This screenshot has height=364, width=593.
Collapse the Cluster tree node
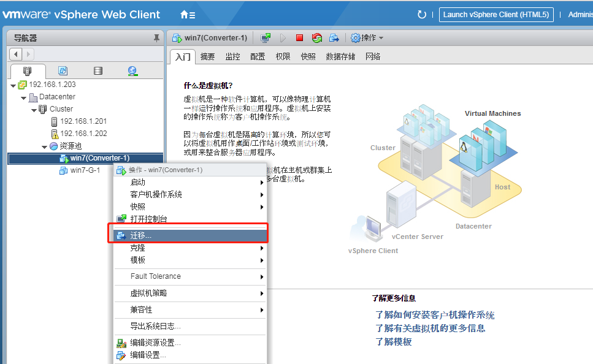click(x=34, y=110)
